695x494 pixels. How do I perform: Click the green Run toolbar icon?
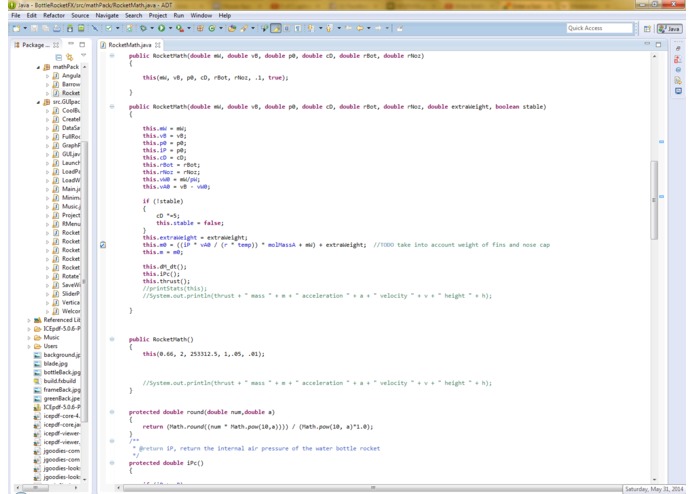(x=162, y=28)
